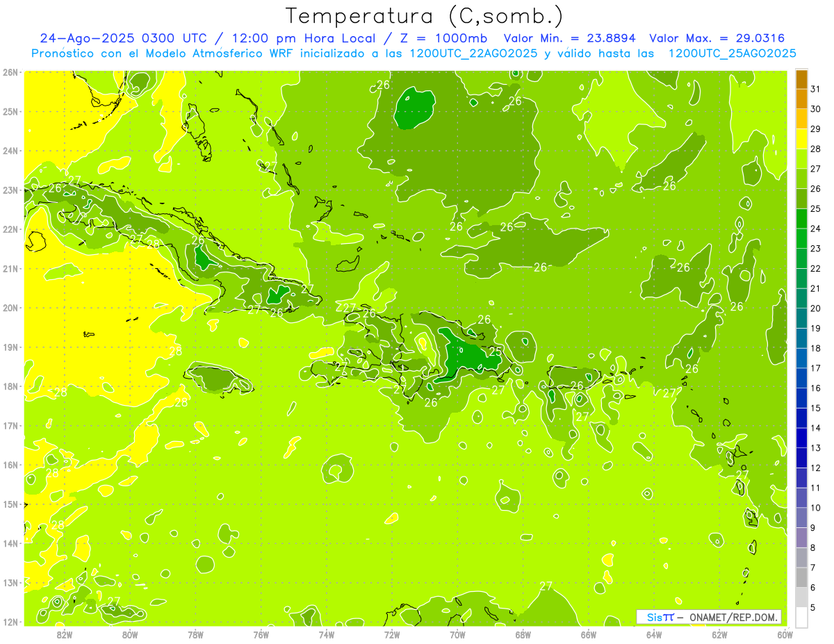Pick the amber swatch between 29 and 30
The width and height of the screenshot is (834, 644).
[801, 119]
